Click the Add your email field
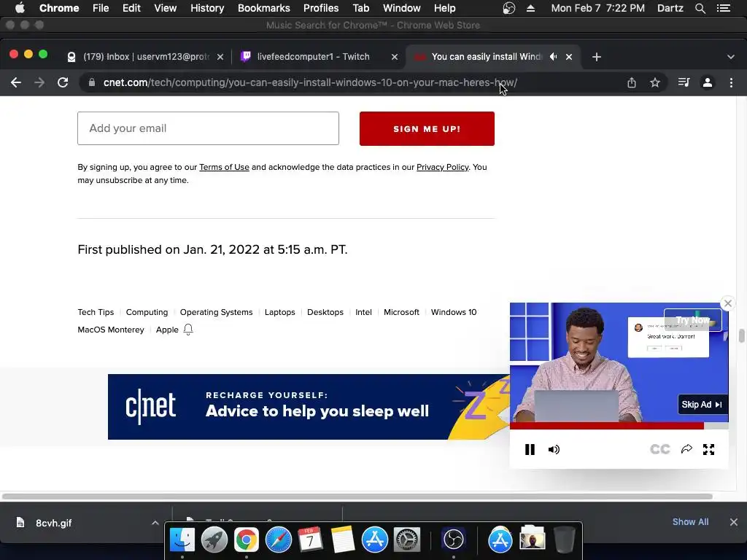Image resolution: width=747 pixels, height=560 pixels. coord(208,128)
